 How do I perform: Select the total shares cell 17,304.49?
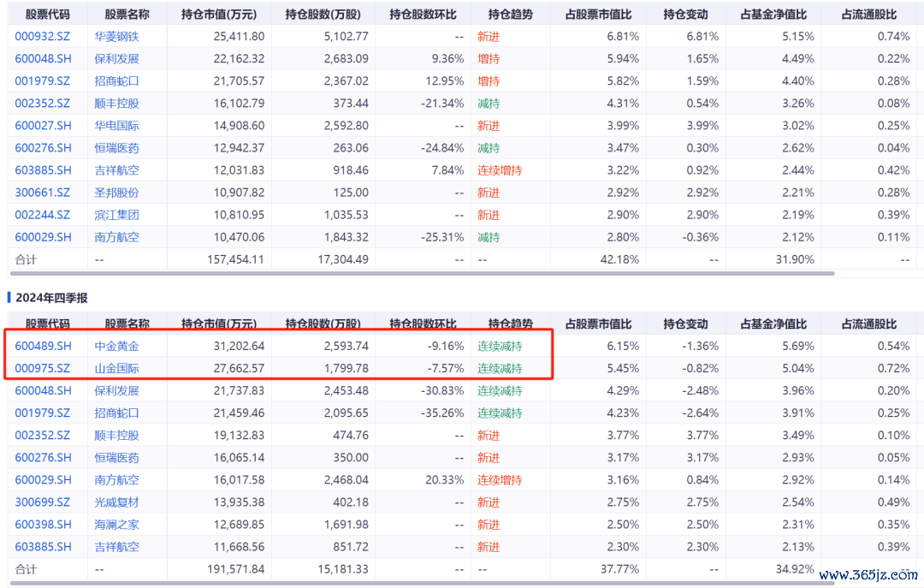click(x=343, y=259)
